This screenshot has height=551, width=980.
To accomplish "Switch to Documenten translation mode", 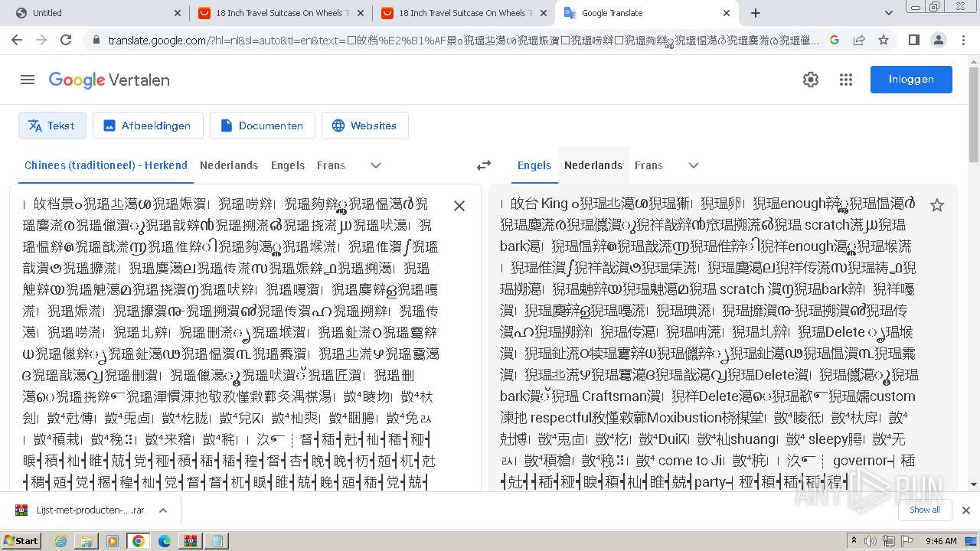I will (x=262, y=126).
